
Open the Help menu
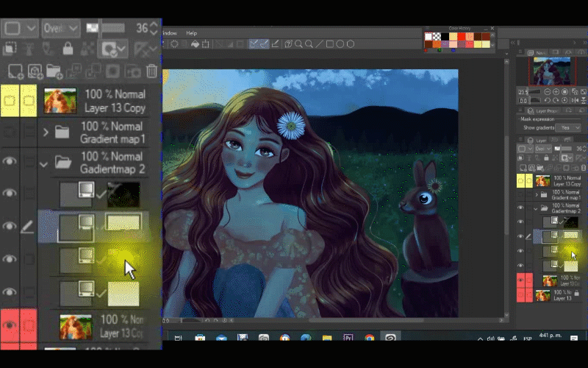(x=191, y=33)
